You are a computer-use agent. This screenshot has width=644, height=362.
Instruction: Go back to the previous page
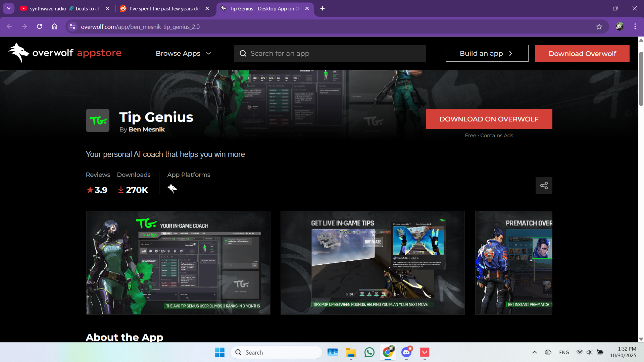pos(9,27)
